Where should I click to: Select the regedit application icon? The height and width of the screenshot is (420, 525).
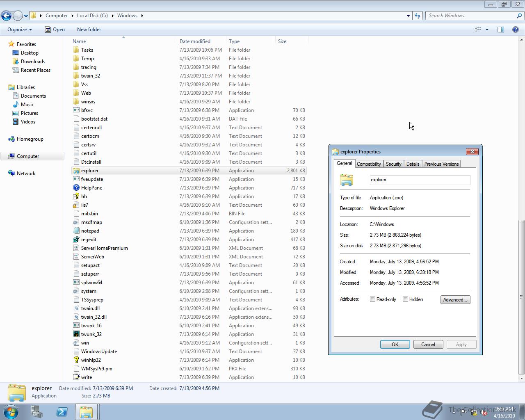pyautogui.click(x=76, y=240)
